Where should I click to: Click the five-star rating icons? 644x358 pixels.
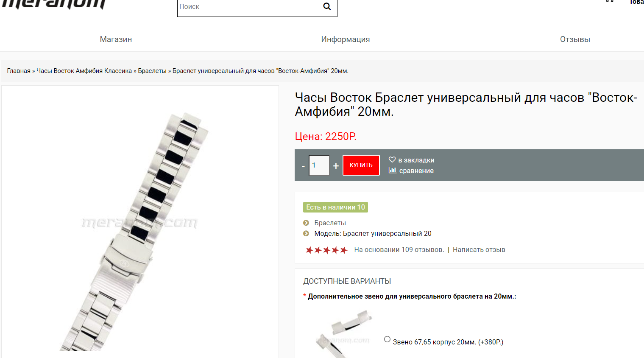tap(326, 250)
